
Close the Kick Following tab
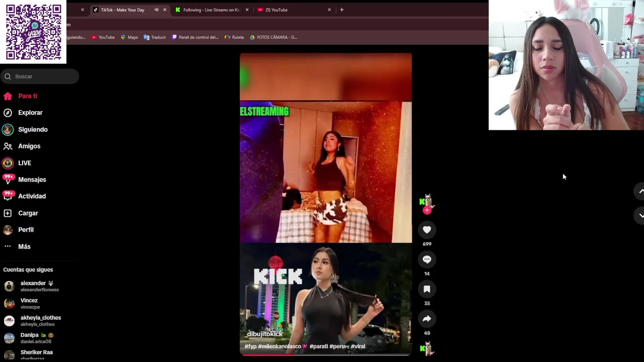click(247, 10)
